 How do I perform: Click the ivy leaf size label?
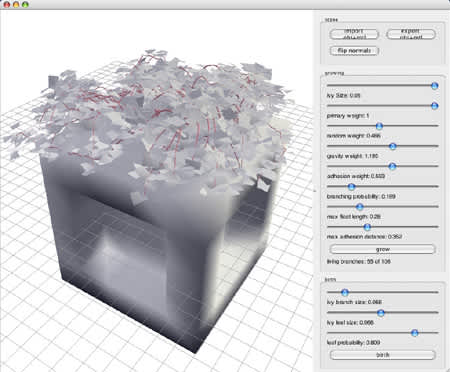pyautogui.click(x=350, y=323)
